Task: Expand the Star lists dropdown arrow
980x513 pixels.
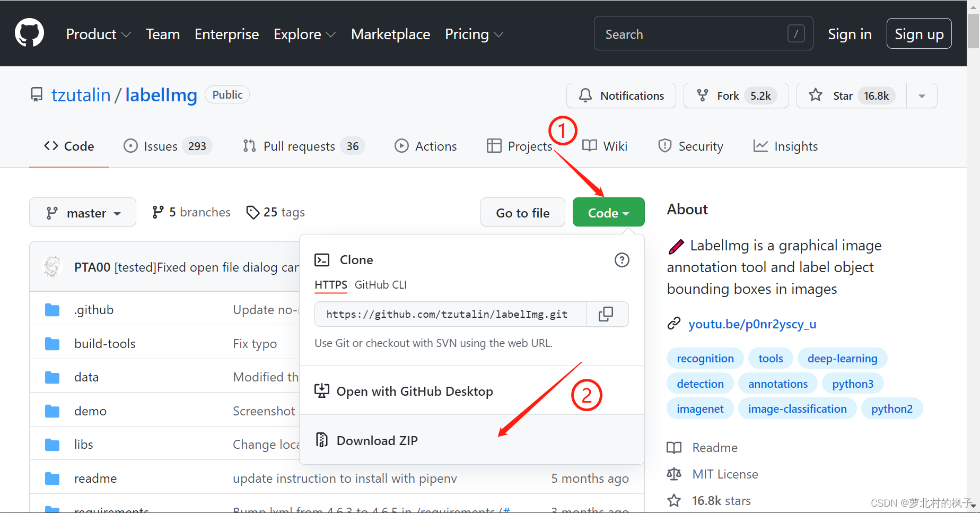Action: (x=922, y=96)
